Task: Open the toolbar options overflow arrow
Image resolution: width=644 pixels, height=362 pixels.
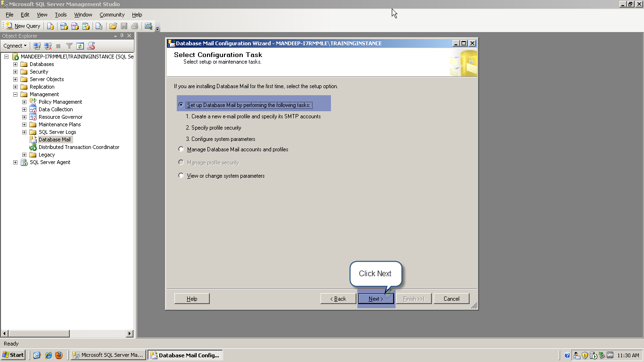Action: 158,28
